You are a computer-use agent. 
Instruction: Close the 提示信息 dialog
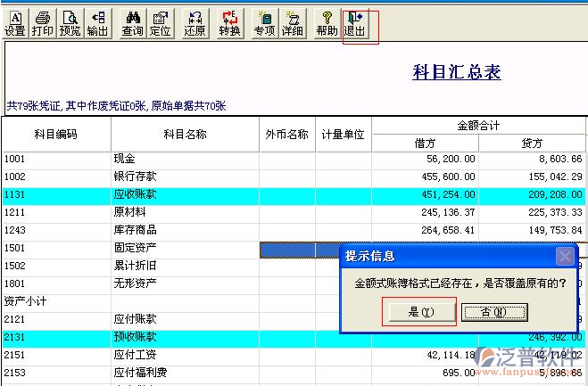point(565,257)
